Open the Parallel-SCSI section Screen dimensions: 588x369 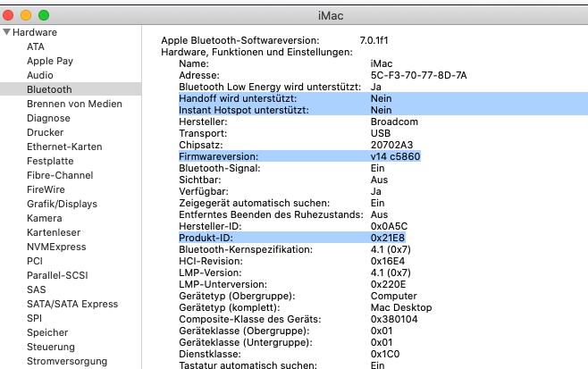[x=57, y=275]
